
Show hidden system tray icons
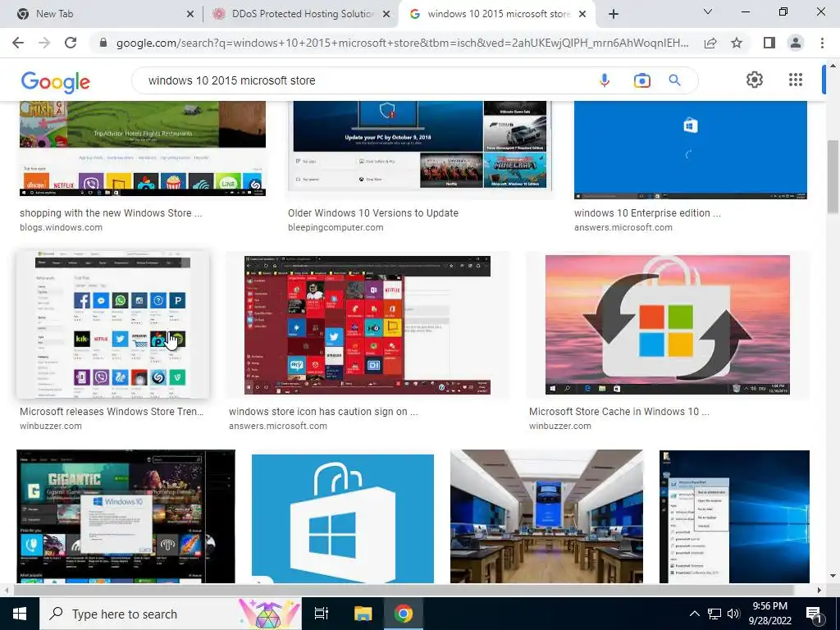(694, 614)
